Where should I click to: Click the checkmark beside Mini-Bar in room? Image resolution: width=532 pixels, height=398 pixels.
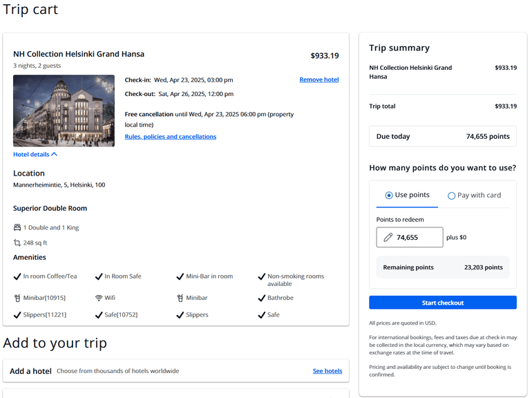[180, 276]
